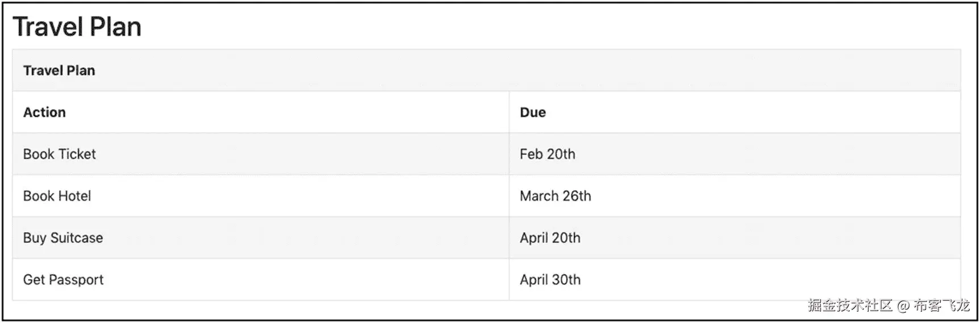Click the April 20th due date
980x323 pixels.
[550, 238]
